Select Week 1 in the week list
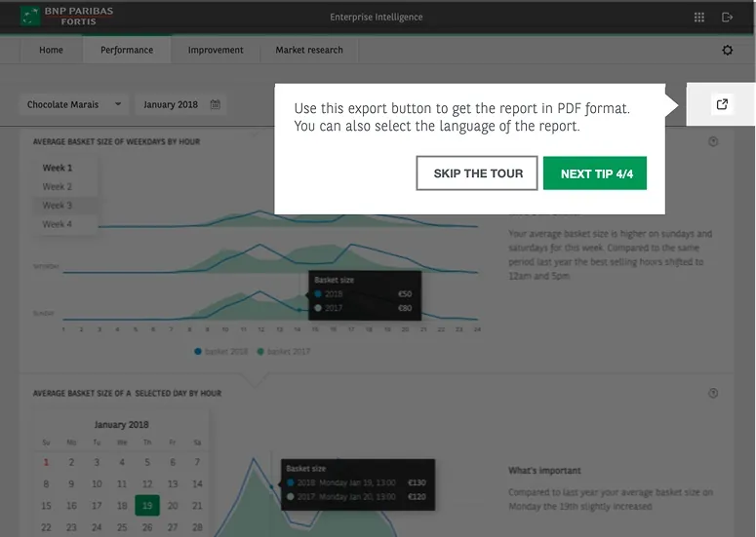756x537 pixels. [58, 168]
